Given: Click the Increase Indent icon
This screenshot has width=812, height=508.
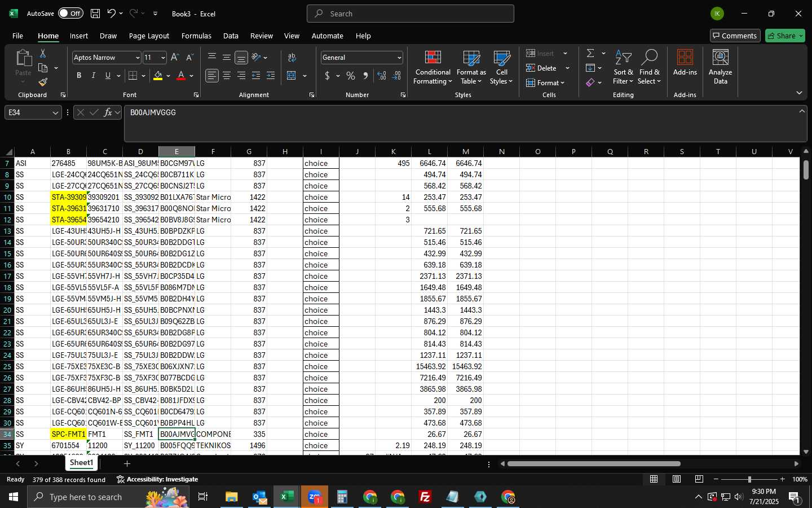Looking at the screenshot, I should [x=271, y=76].
